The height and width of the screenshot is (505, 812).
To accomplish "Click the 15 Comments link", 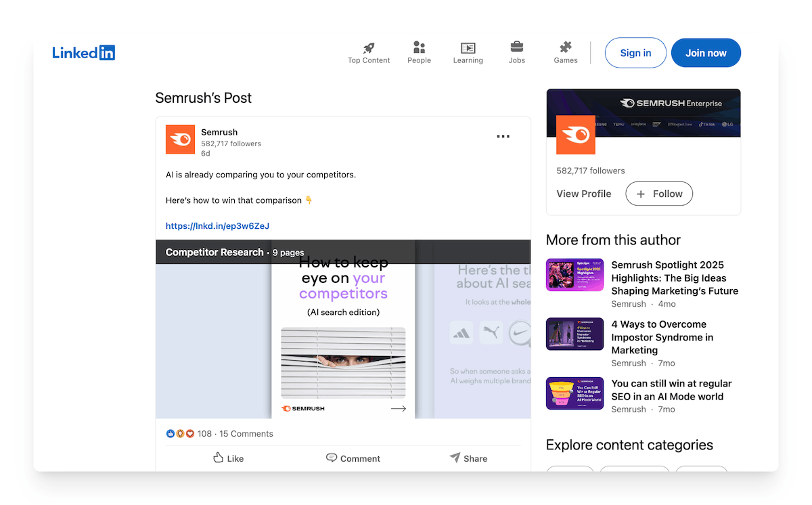I will [246, 433].
